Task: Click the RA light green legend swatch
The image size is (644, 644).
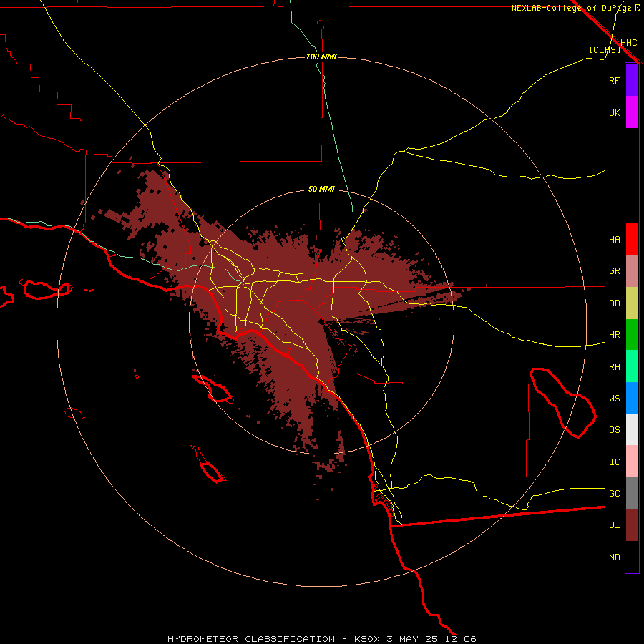Action: tap(632, 366)
